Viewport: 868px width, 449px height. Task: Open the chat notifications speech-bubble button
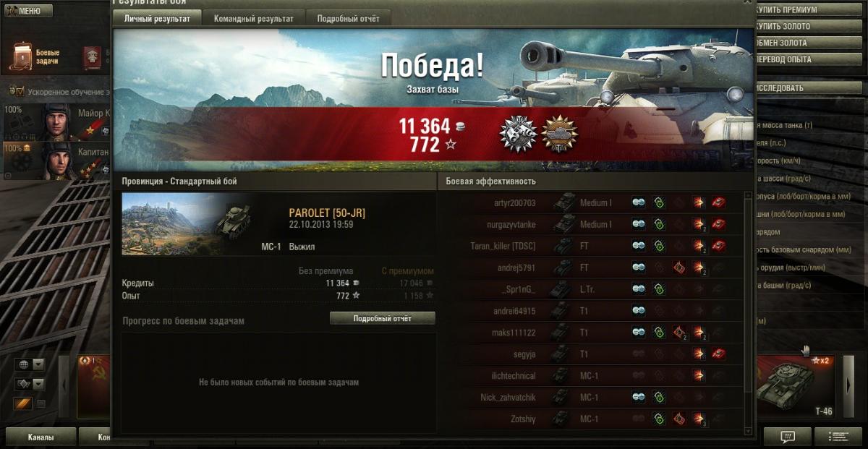[x=788, y=437]
